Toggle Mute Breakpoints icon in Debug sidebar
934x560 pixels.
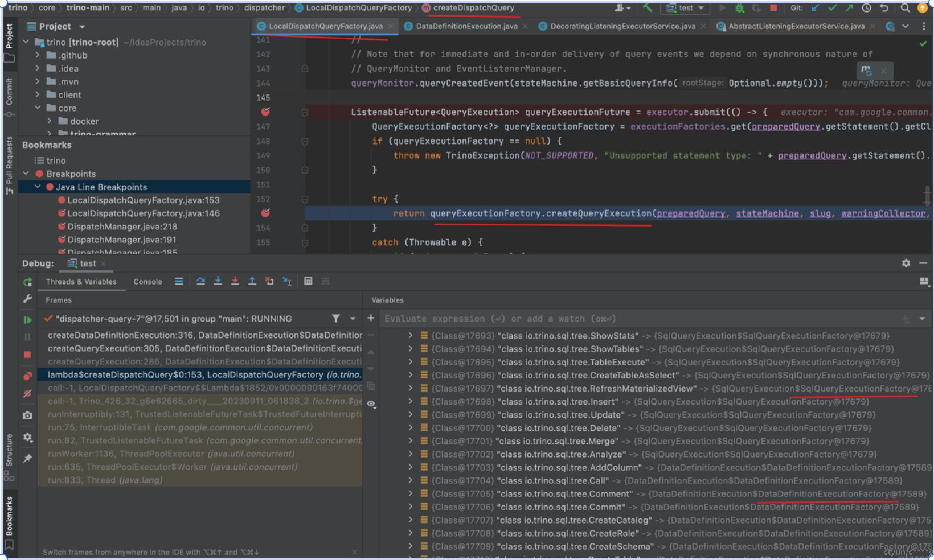pyautogui.click(x=27, y=394)
